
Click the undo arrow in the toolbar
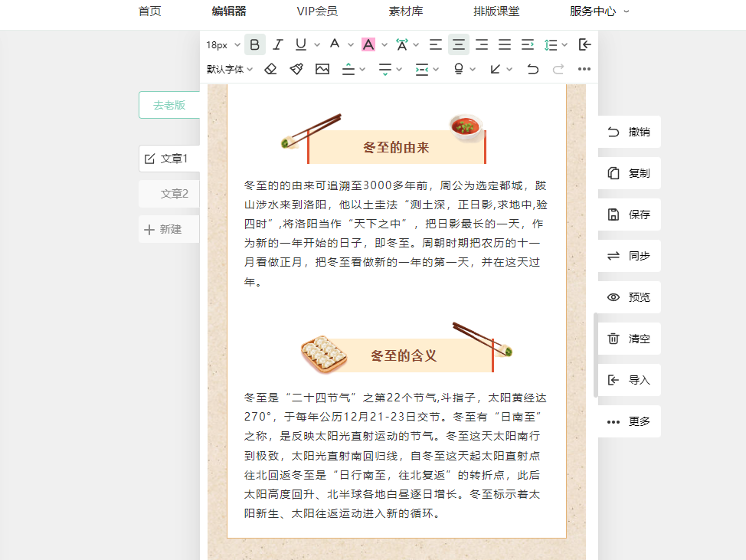click(532, 69)
